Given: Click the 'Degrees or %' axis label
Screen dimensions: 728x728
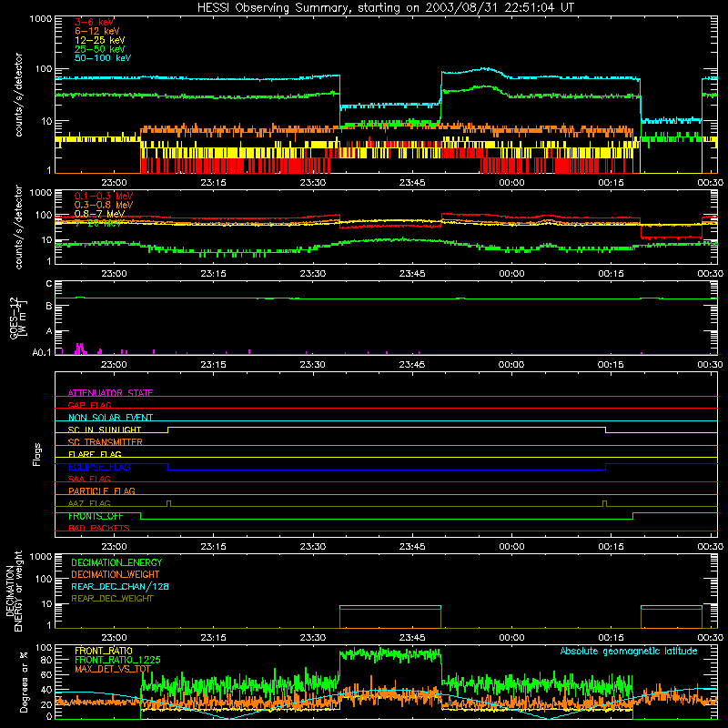Looking at the screenshot, I should click(x=24, y=682).
